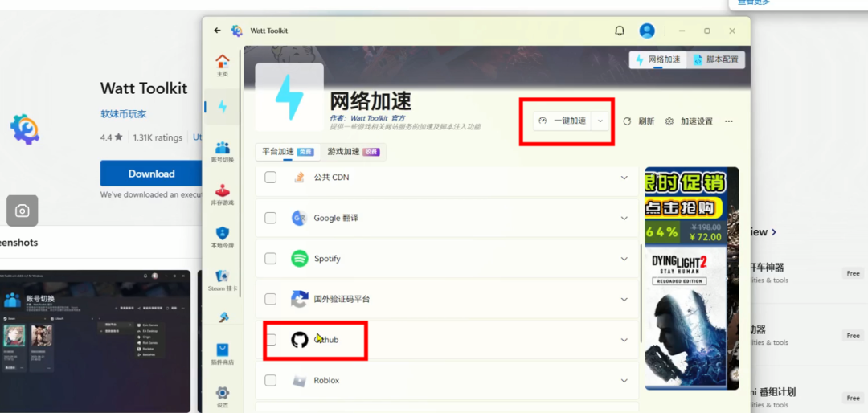Open the user avatar menu

coord(646,31)
